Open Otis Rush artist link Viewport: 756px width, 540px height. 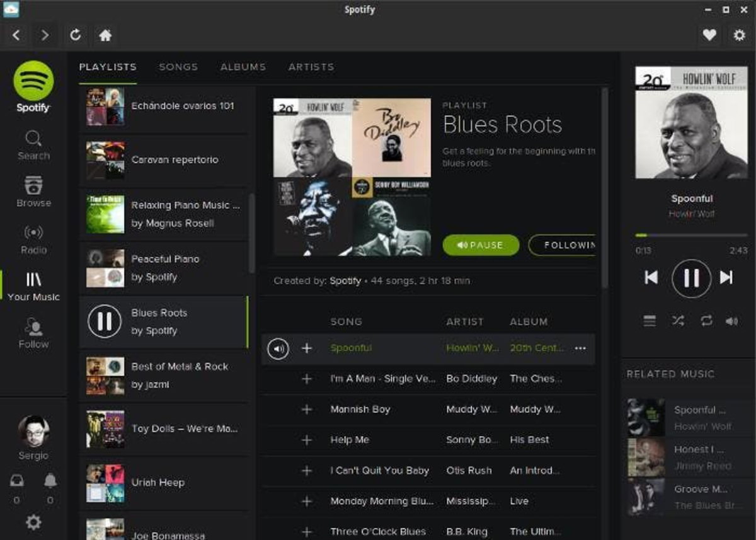[x=469, y=471]
